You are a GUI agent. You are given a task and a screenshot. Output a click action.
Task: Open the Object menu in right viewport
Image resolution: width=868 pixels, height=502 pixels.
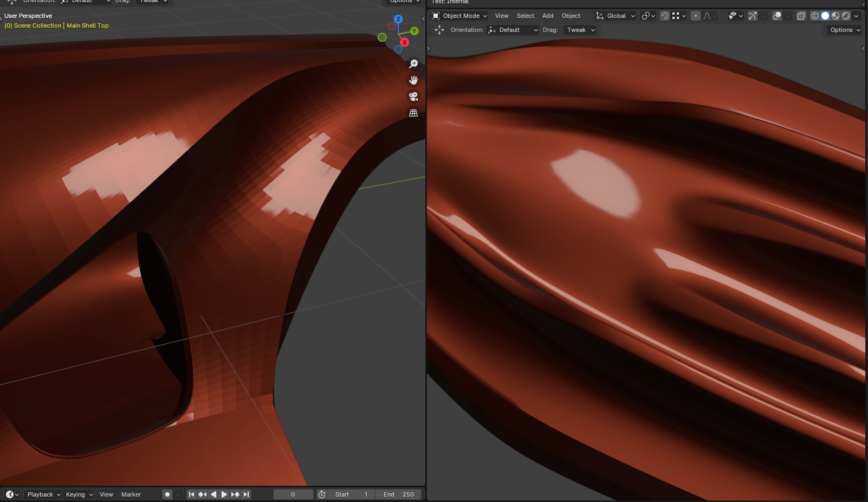pos(571,16)
